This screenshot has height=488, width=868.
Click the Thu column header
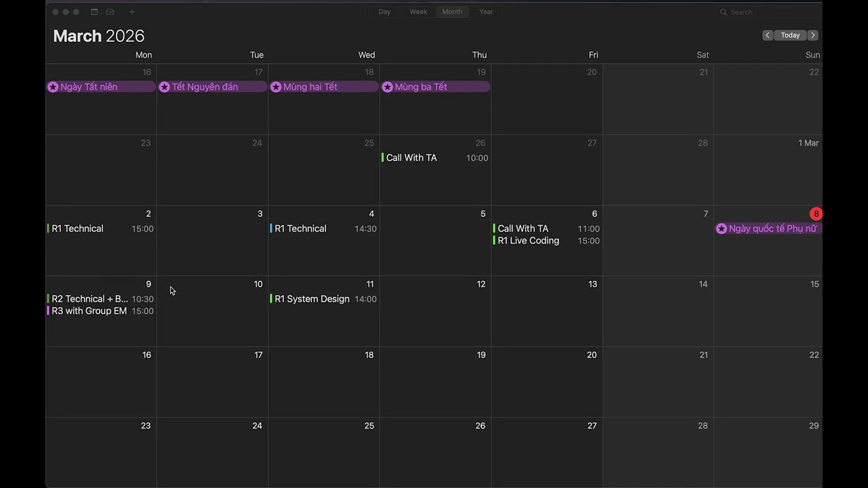479,55
